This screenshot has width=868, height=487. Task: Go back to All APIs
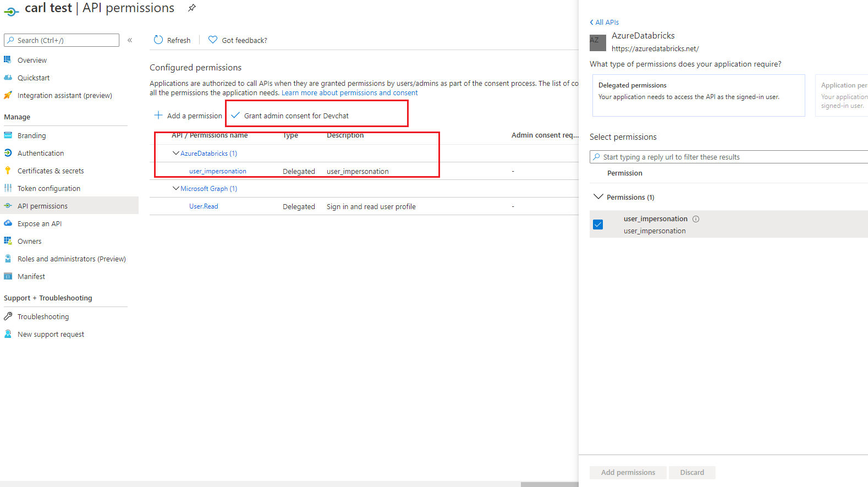pos(605,23)
